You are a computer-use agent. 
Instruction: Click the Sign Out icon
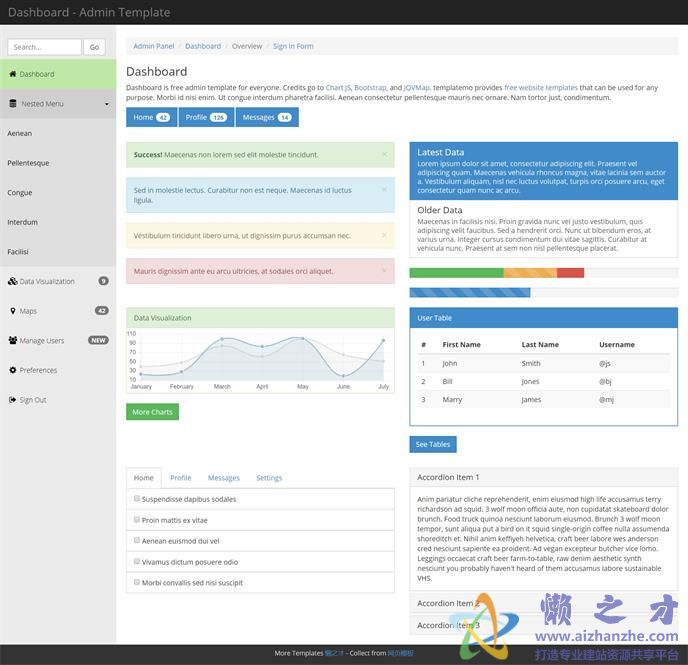click(13, 400)
